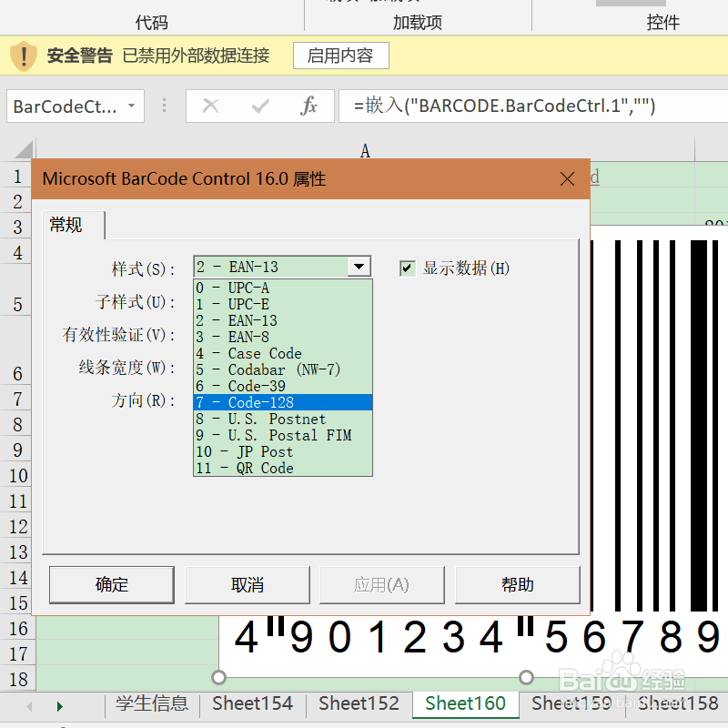Click the 加载项 ribbon group label
Image resolution: width=728 pixels, height=728 pixels.
tap(418, 22)
